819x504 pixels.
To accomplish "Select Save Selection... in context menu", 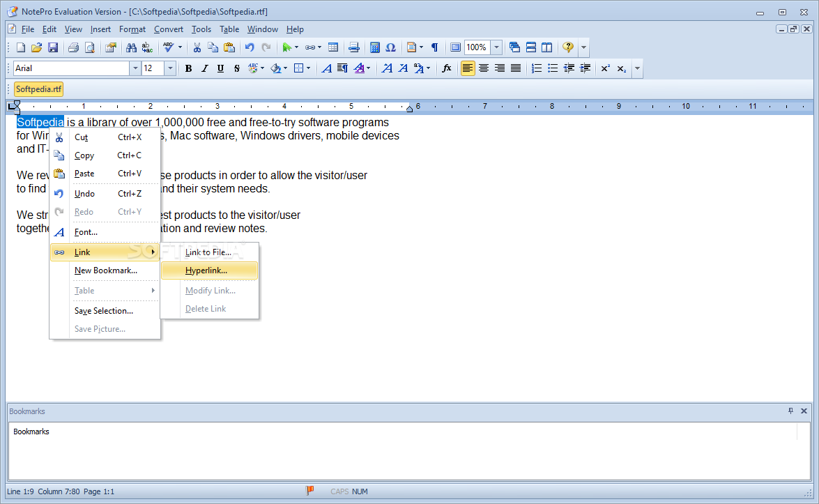I will click(105, 311).
